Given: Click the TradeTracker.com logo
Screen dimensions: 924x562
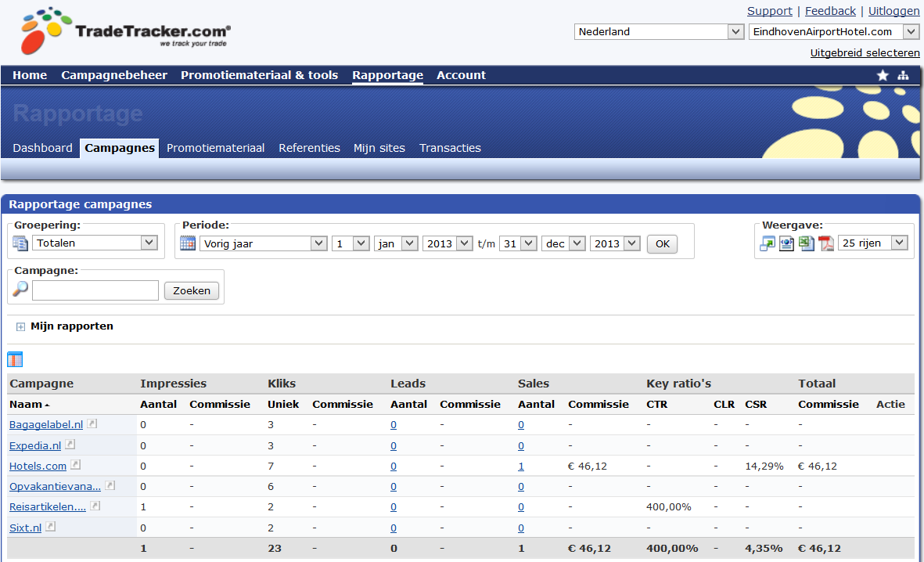Looking at the screenshot, I should coord(125,31).
